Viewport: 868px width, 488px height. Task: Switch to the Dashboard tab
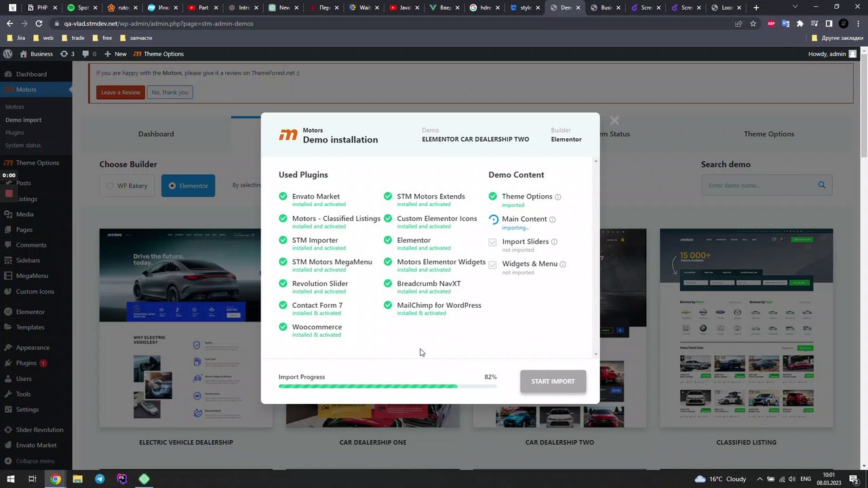tap(156, 134)
